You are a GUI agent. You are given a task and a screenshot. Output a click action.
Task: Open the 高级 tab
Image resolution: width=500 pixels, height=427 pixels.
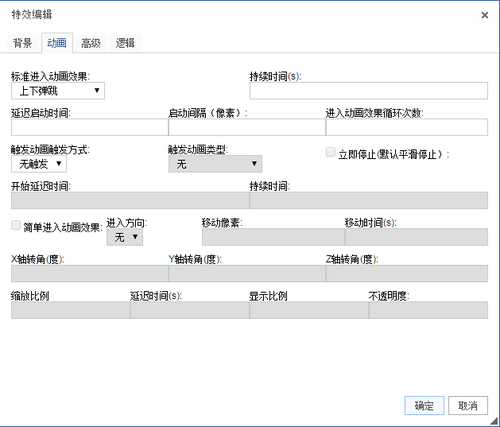[91, 43]
